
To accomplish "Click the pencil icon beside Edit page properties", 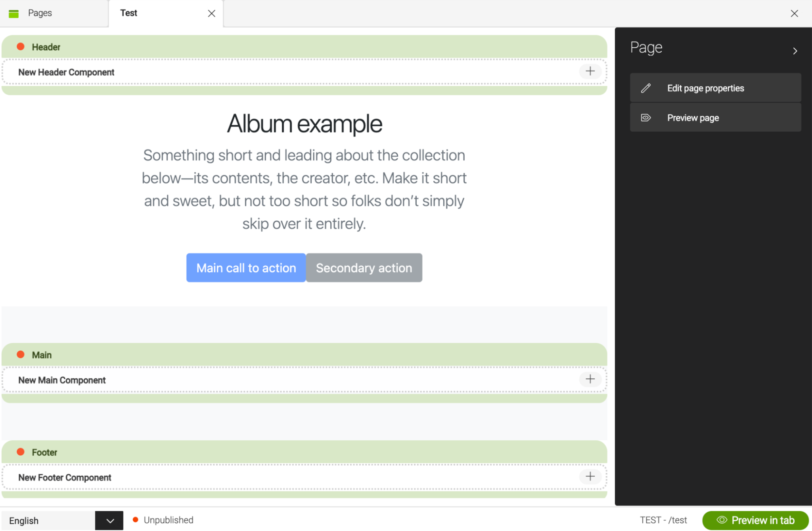I will [645, 88].
